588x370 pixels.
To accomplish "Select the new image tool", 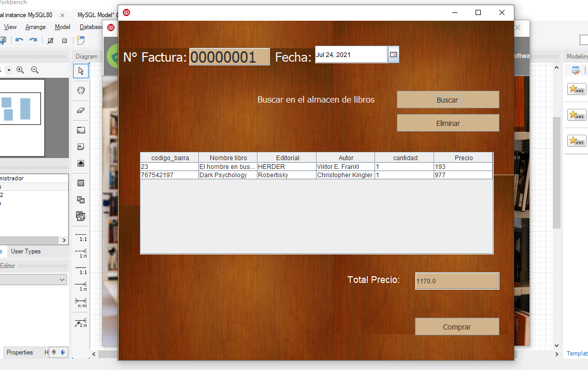I will [x=81, y=163].
